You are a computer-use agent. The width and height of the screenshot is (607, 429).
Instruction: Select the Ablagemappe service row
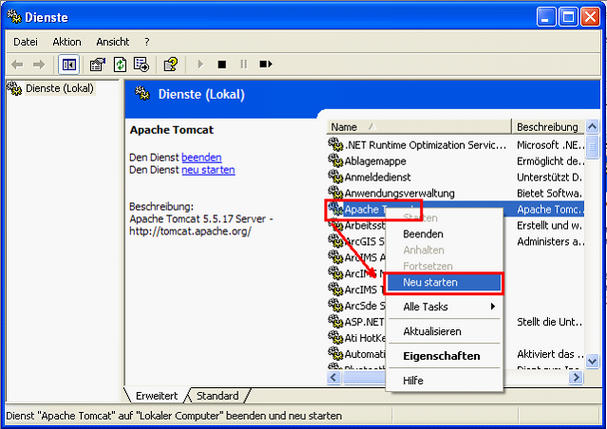click(456, 161)
